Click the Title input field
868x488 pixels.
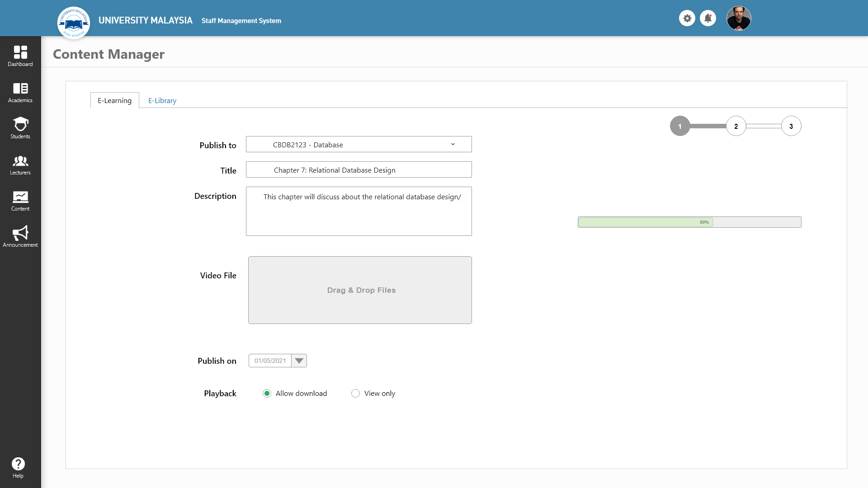coord(359,169)
